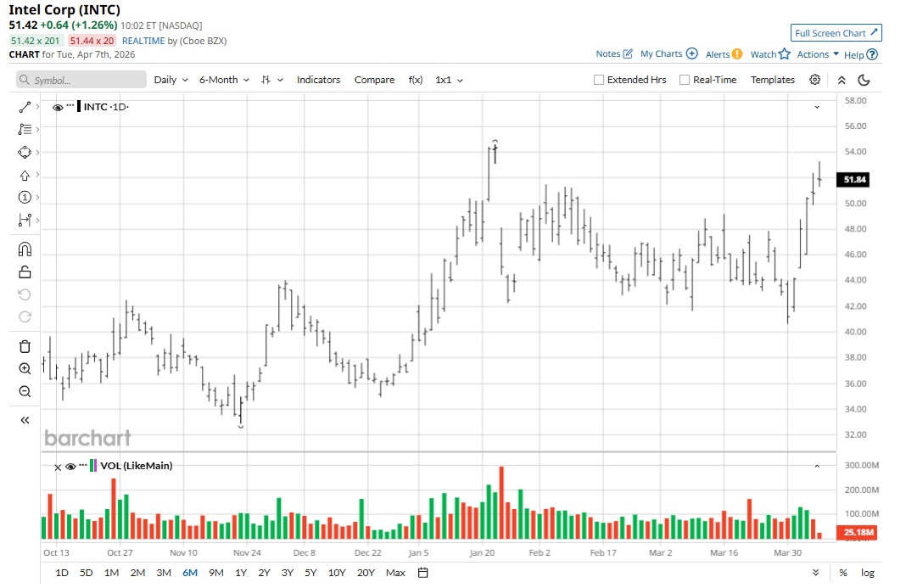The image size is (917, 588).
Task: Check the Real-Time checkbox
Action: pyautogui.click(x=685, y=80)
